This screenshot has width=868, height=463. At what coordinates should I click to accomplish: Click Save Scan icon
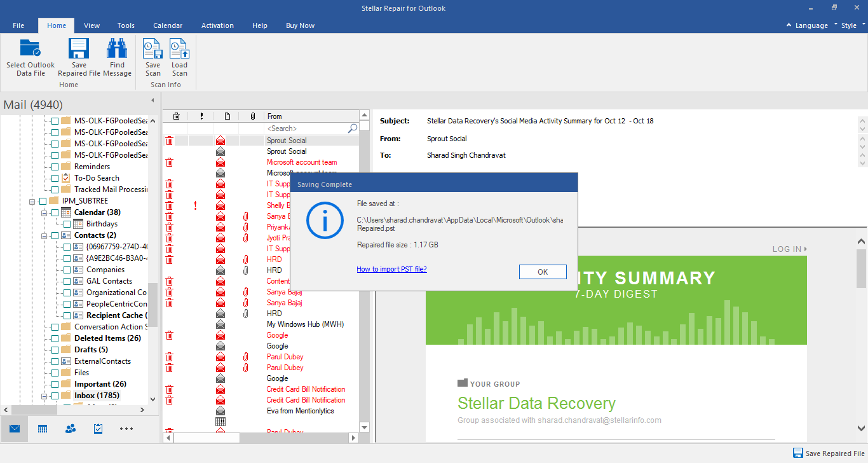point(153,48)
